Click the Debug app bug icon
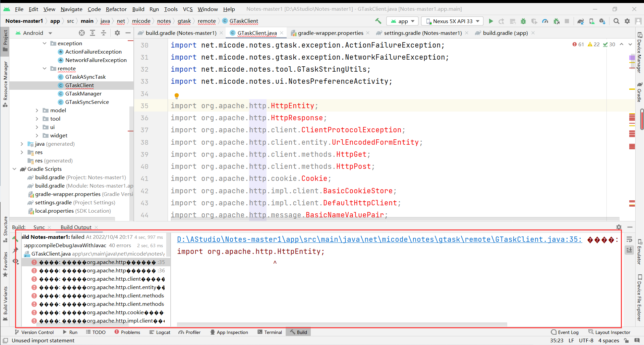This screenshot has width=644, height=345. click(x=523, y=21)
